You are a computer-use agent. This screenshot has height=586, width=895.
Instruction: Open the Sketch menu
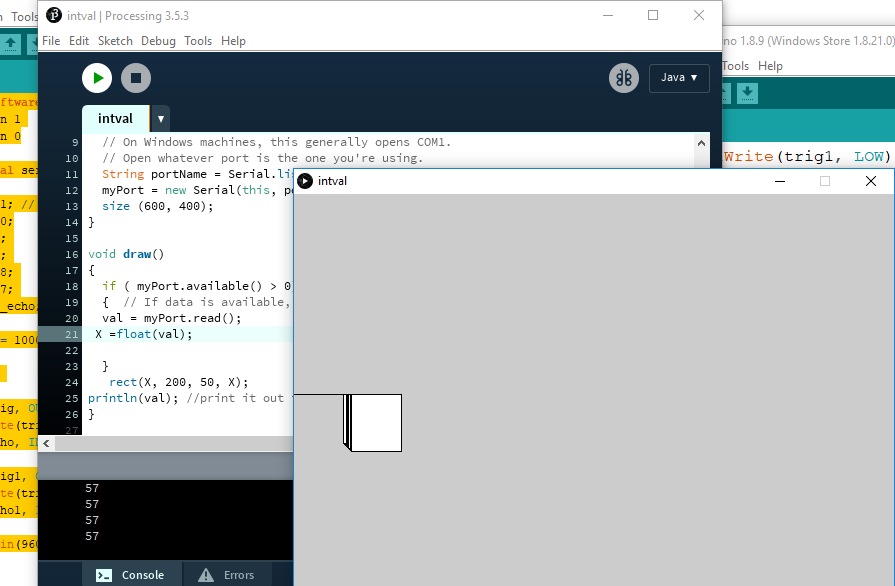(x=115, y=41)
